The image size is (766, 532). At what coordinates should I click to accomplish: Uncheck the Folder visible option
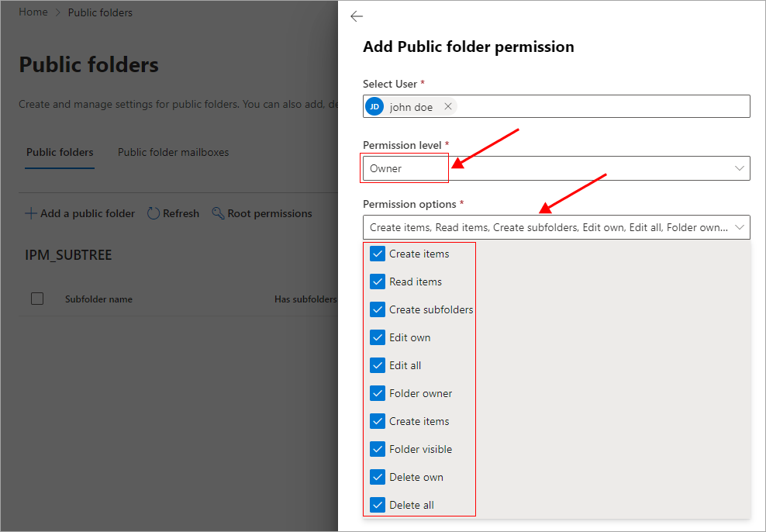(x=378, y=449)
